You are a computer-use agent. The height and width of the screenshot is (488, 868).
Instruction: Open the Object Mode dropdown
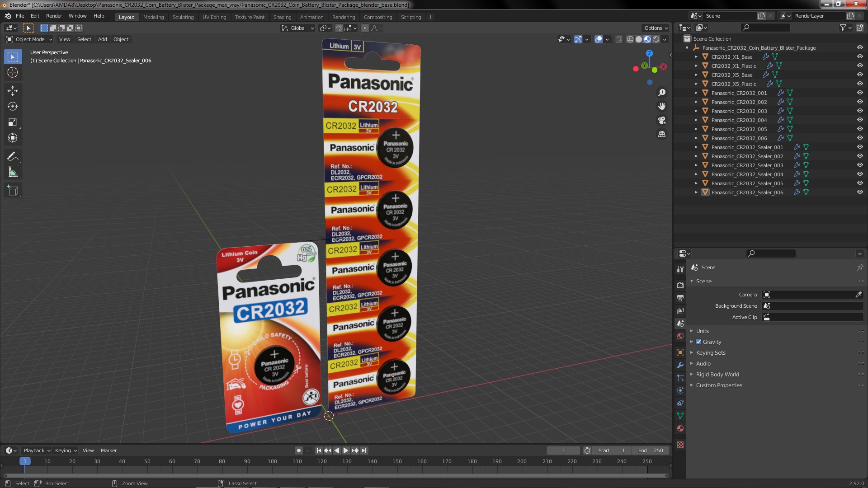tap(29, 39)
